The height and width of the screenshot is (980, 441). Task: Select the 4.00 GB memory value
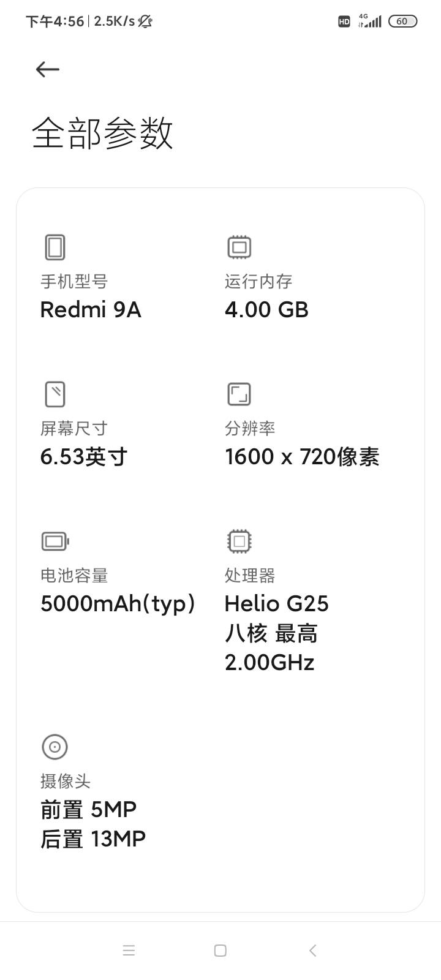pos(266,310)
